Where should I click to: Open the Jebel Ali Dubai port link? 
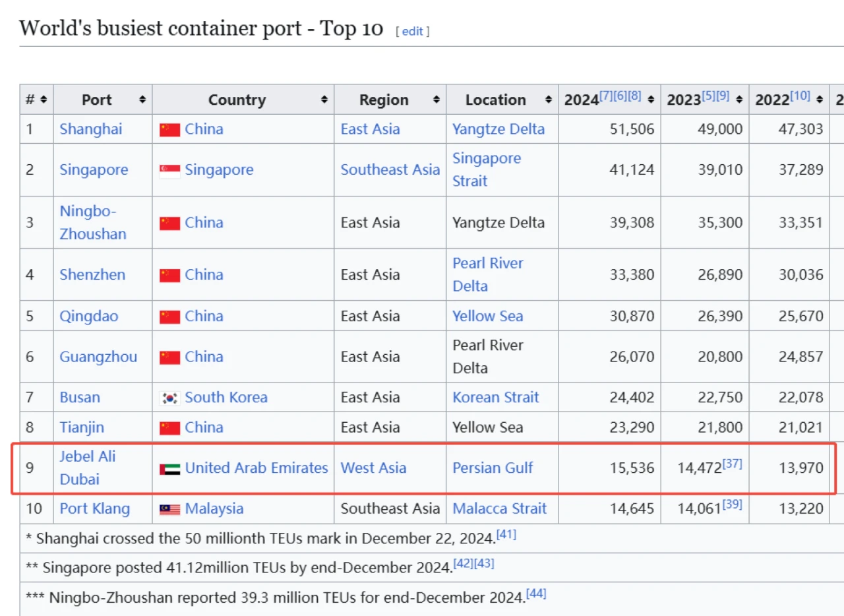click(88, 468)
